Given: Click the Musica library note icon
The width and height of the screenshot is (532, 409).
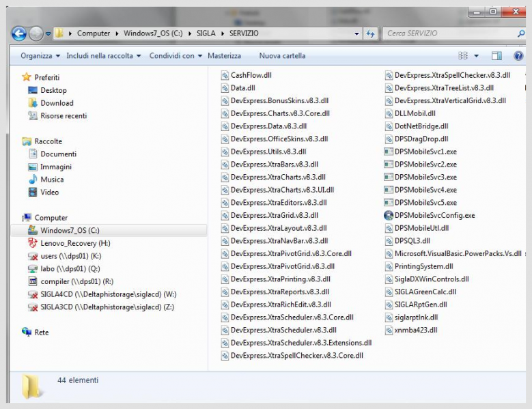Looking at the screenshot, I should (x=33, y=179).
